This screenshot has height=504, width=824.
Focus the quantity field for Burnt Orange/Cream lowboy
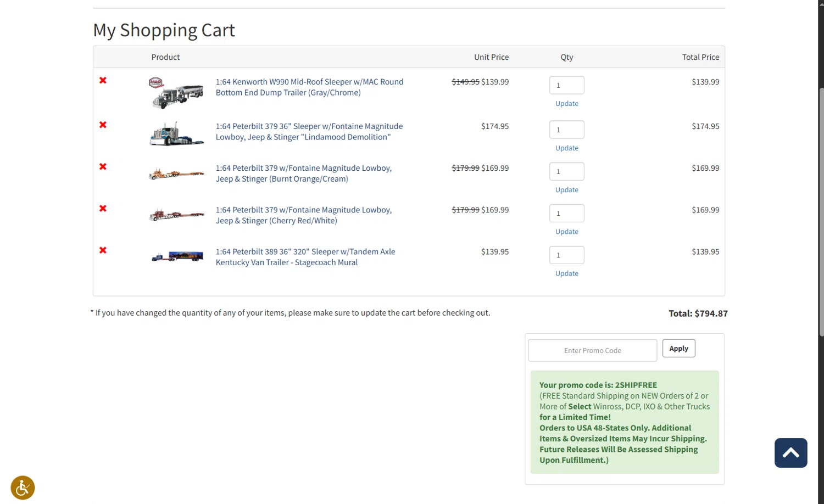coord(567,171)
